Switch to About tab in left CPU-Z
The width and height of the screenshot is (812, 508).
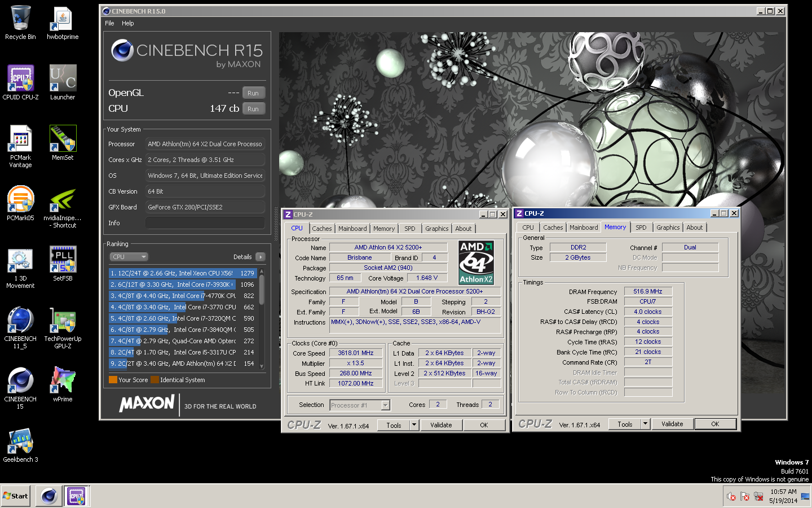click(464, 229)
